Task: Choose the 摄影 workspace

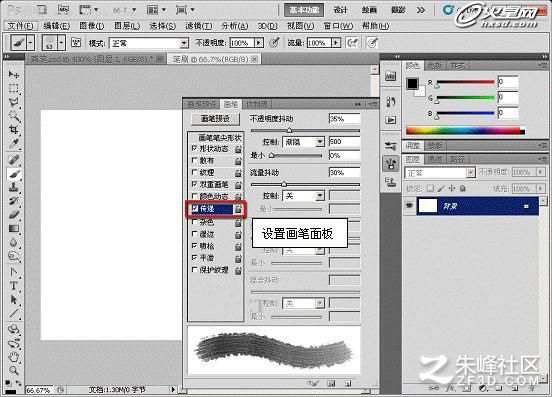Action: [398, 10]
